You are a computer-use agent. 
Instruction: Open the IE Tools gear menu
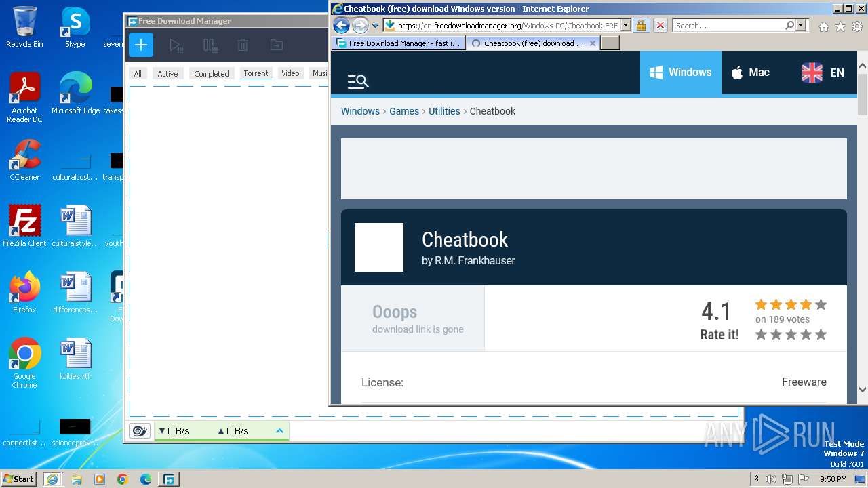(x=857, y=26)
